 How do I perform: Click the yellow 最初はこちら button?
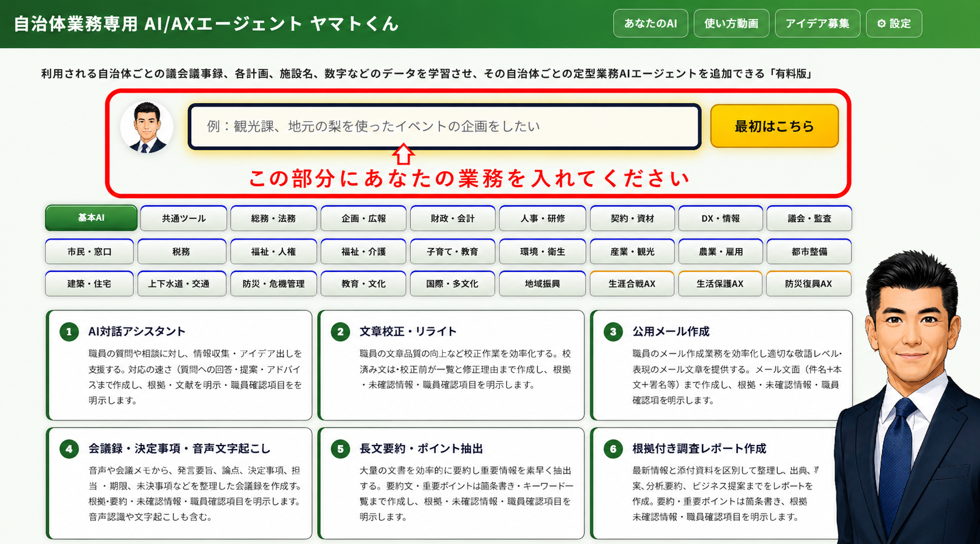pos(775,126)
